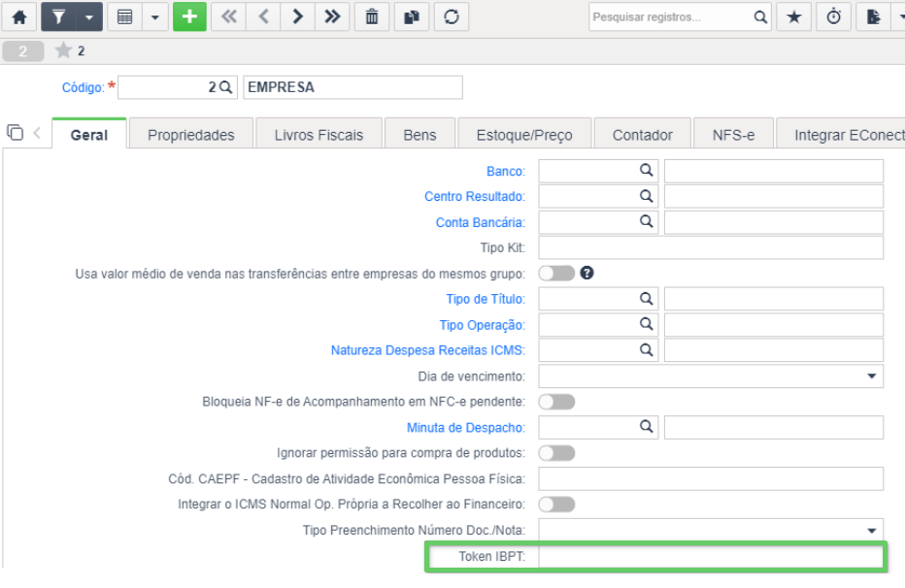
Task: Select the Geral tab
Action: click(89, 134)
